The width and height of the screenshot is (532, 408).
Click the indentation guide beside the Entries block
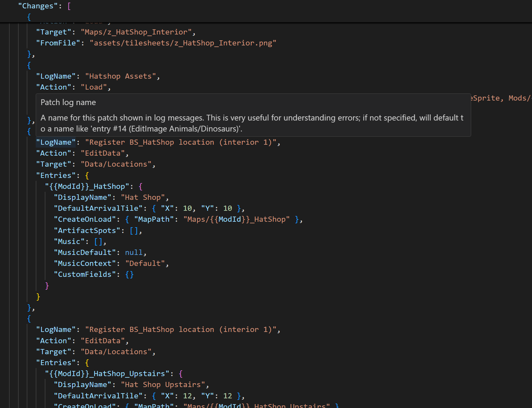point(36,235)
